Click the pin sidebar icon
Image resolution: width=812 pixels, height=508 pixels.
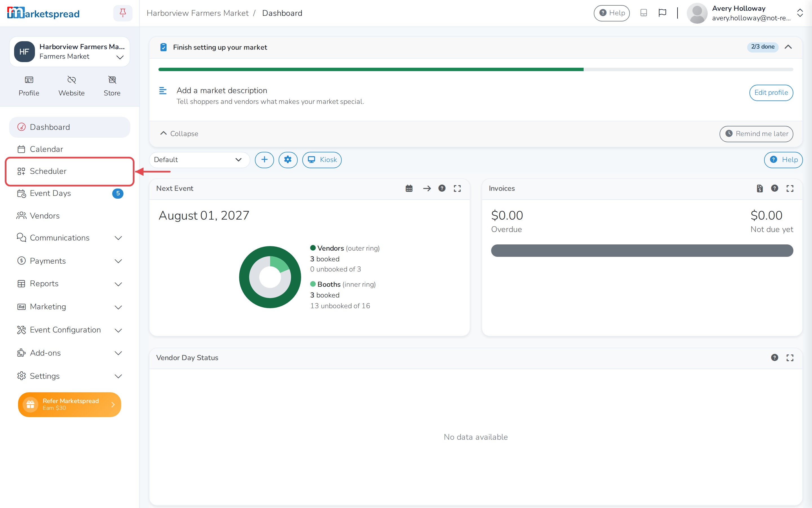pyautogui.click(x=123, y=13)
